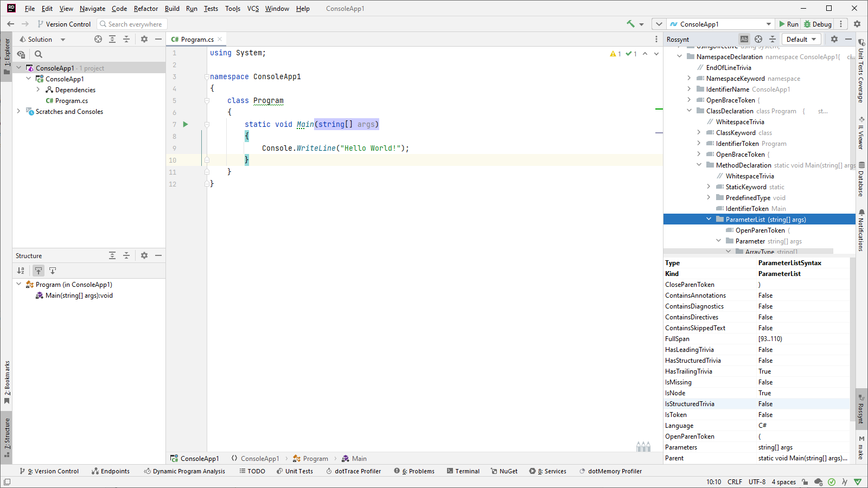Collapse MethodDeclaration node in Rossynt
The image size is (868, 488).
point(699,165)
